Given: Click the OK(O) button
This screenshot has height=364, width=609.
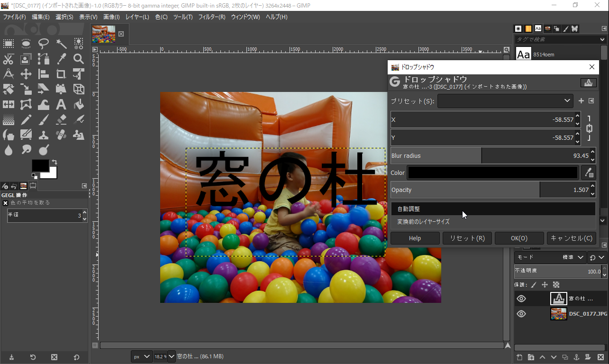Looking at the screenshot, I should click(x=519, y=238).
